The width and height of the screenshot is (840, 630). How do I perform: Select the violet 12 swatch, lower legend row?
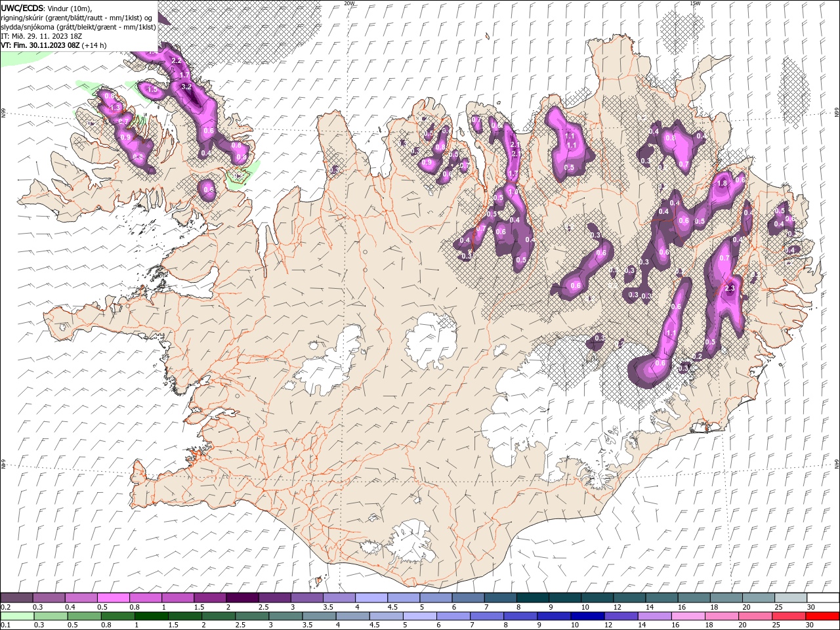(x=621, y=616)
